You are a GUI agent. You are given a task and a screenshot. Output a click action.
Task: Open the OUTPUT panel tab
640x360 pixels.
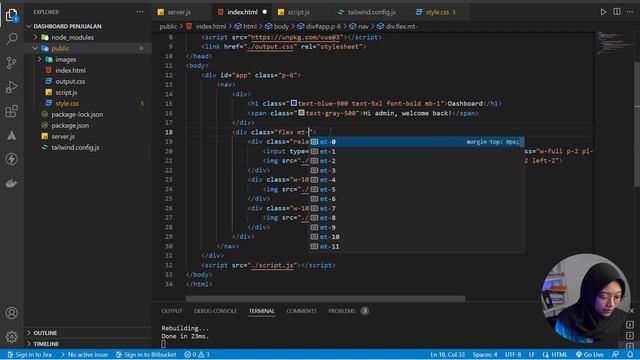point(171,311)
